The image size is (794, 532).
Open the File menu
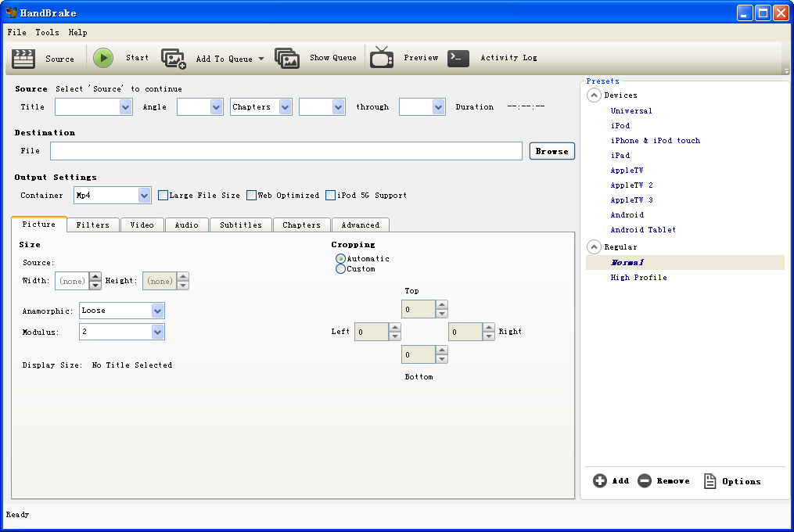[16, 32]
